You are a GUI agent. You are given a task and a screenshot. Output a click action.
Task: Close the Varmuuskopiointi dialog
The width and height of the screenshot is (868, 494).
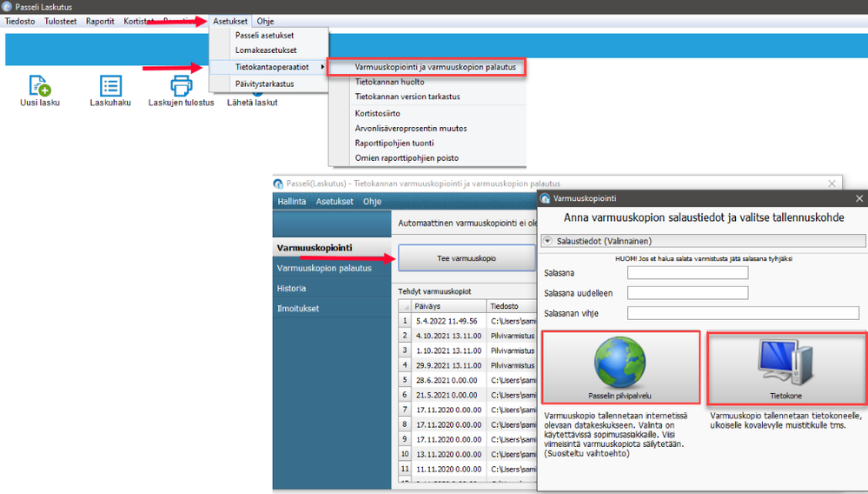click(x=859, y=198)
